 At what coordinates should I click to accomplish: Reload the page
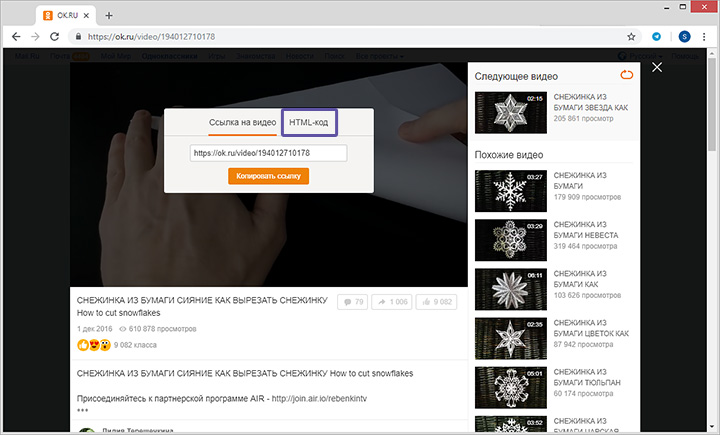55,37
